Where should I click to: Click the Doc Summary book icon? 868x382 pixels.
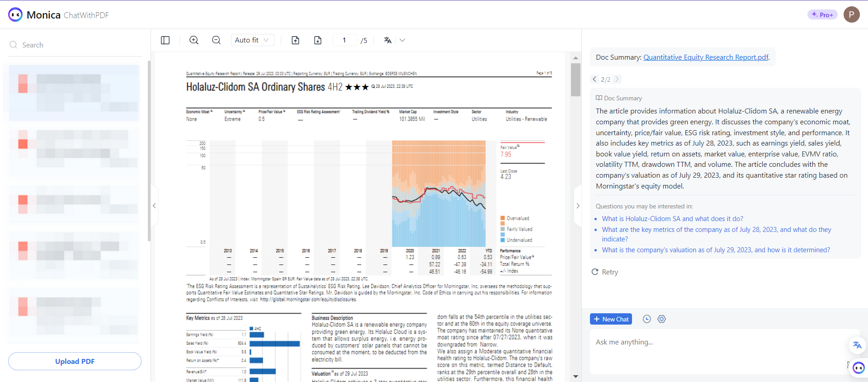tap(599, 98)
